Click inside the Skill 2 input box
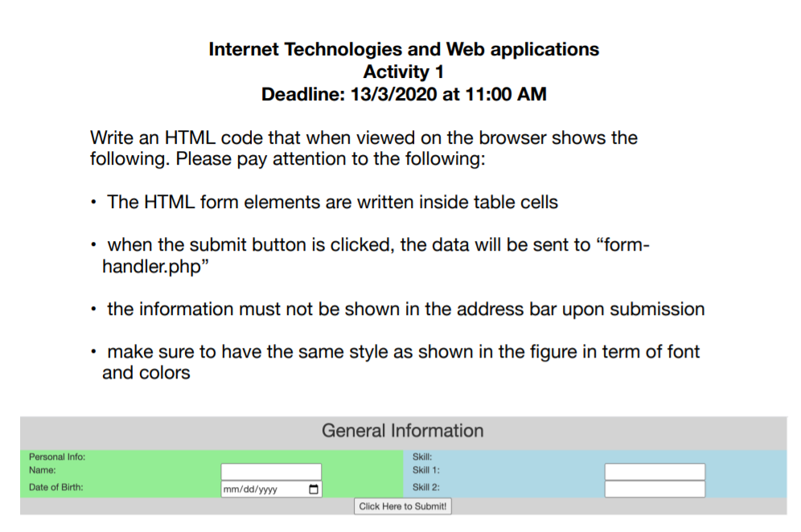The image size is (801, 532). tap(655, 489)
